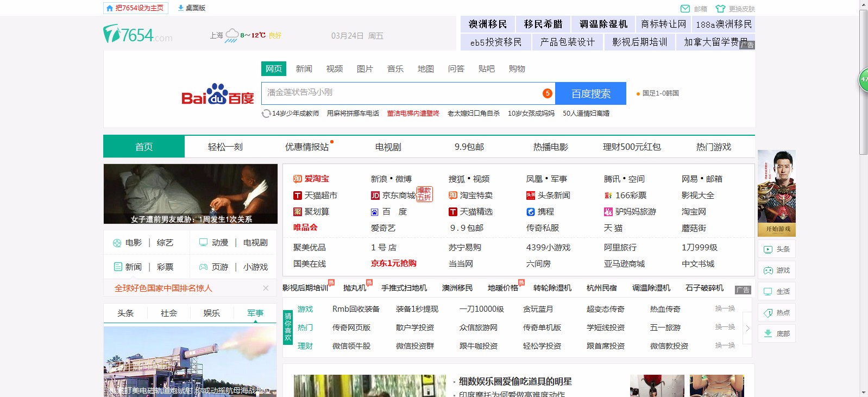Jump to 底部 using the sidebar arrow icon
Viewport: 868px width, 397px height.
(768, 334)
